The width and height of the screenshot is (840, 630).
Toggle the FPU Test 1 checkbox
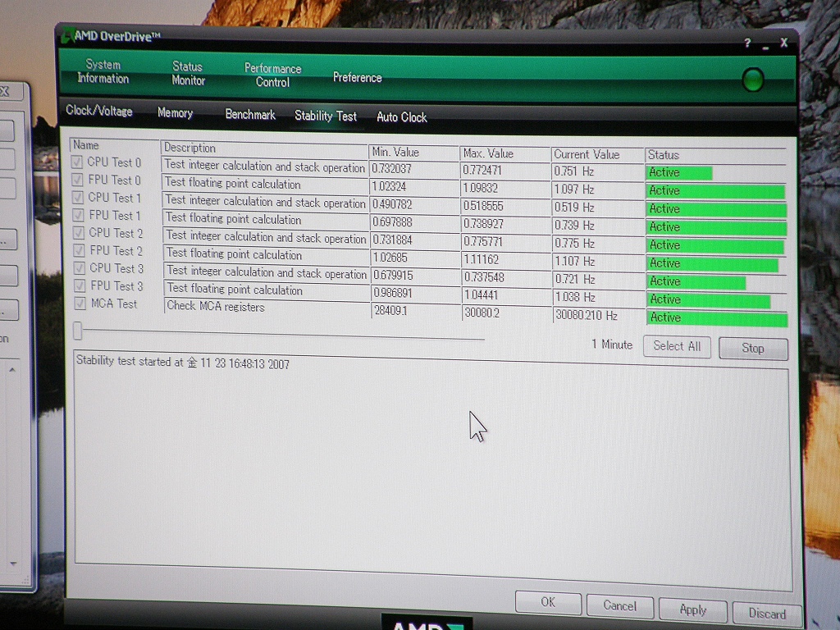[x=78, y=215]
